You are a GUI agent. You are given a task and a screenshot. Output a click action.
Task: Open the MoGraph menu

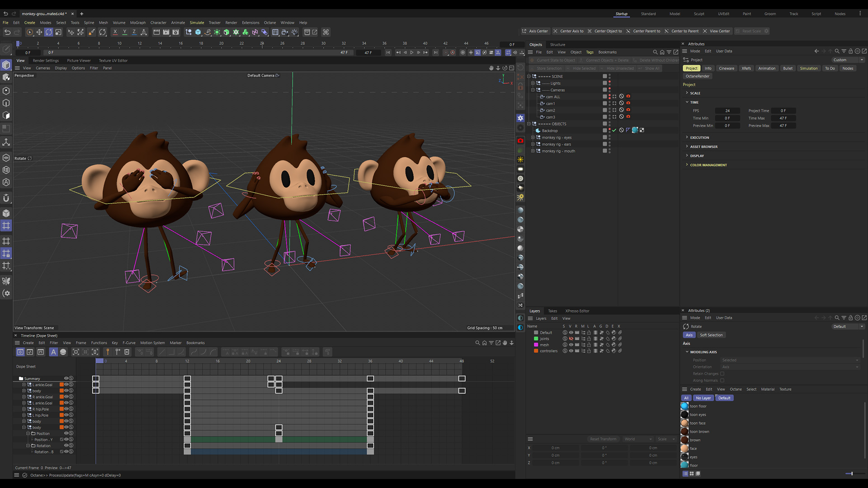coord(138,23)
